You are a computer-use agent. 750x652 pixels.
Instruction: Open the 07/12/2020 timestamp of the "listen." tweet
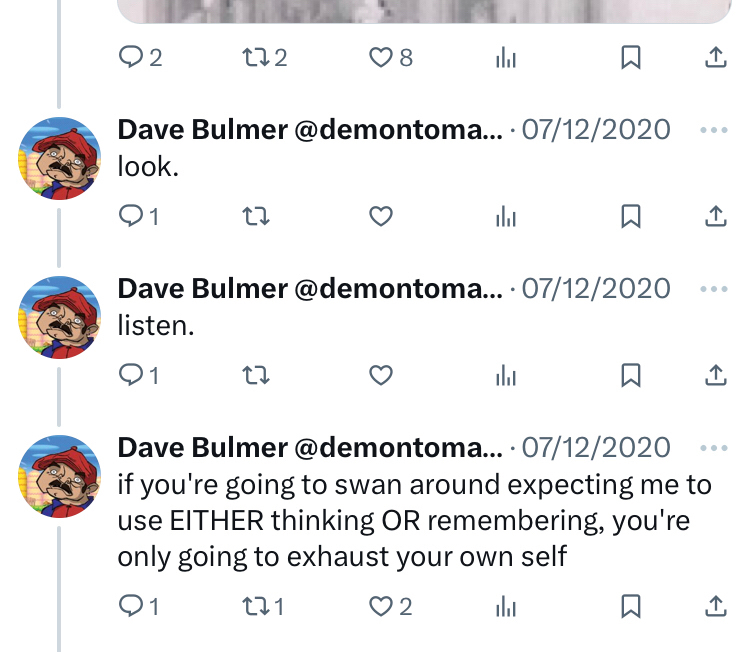596,288
